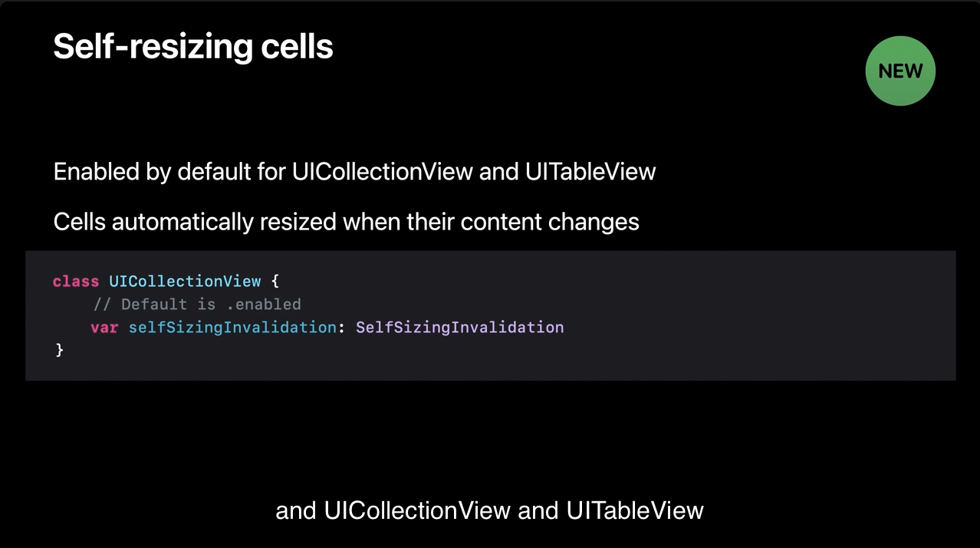980x548 pixels.
Task: Select the pink class keyword in code
Action: 76,282
